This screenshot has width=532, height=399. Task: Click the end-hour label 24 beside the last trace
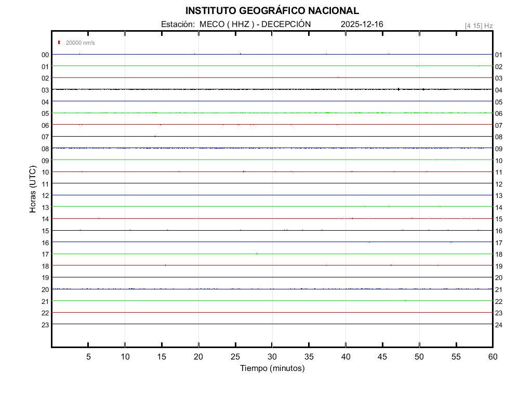499,325
